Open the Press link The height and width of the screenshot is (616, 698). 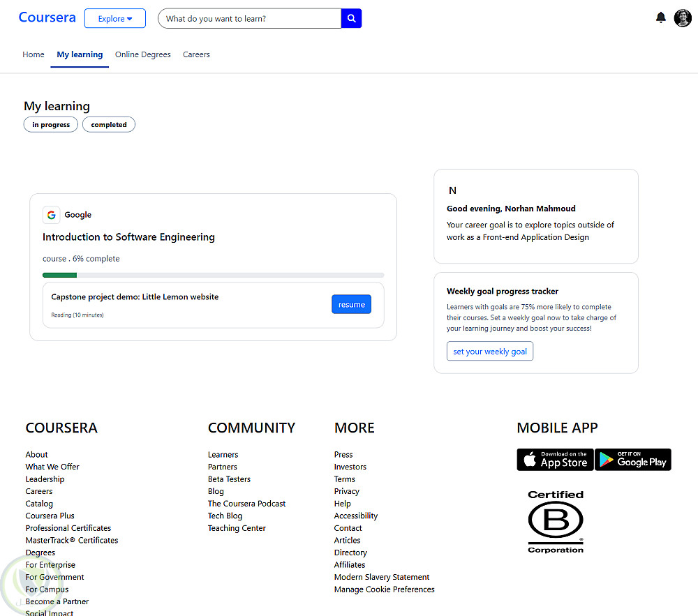[343, 455]
